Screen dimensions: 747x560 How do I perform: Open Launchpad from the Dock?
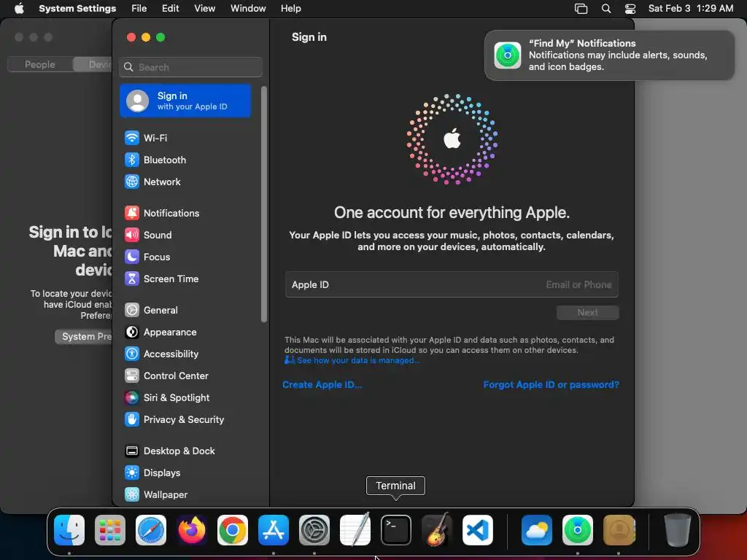coord(110,530)
